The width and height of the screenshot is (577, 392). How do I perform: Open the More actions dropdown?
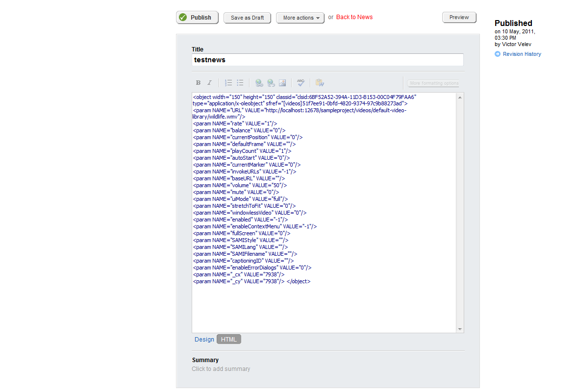(x=301, y=18)
